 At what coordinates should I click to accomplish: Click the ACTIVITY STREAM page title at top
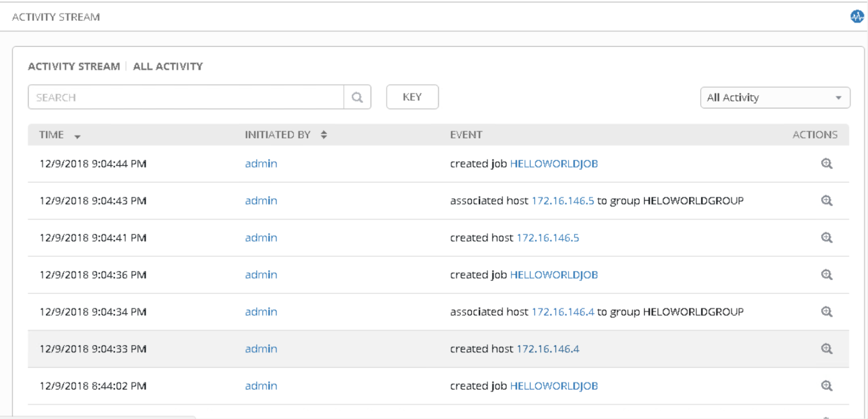tap(56, 17)
